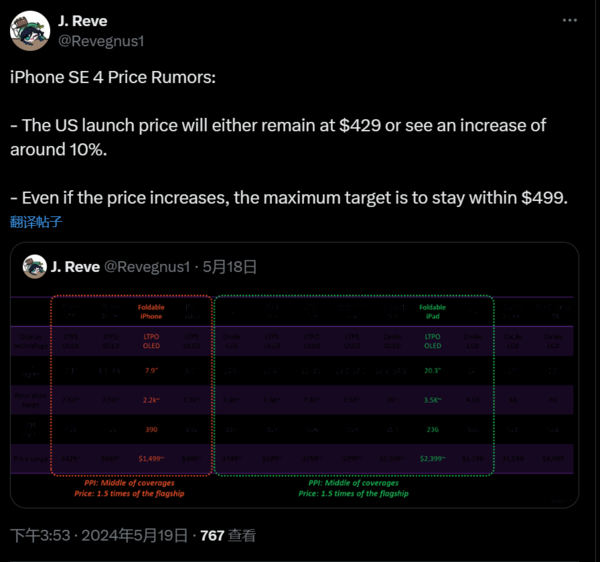600x562 pixels.
Task: Click the 236 PPI value in green column
Action: point(432,432)
